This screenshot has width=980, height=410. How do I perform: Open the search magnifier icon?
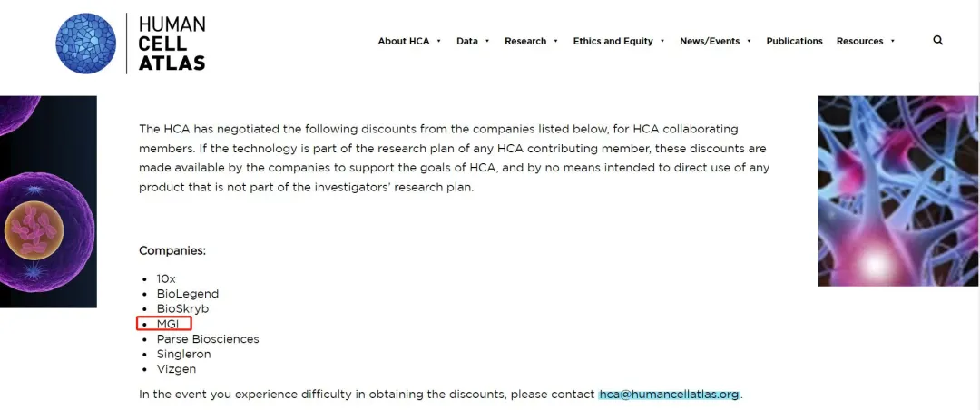coord(937,40)
